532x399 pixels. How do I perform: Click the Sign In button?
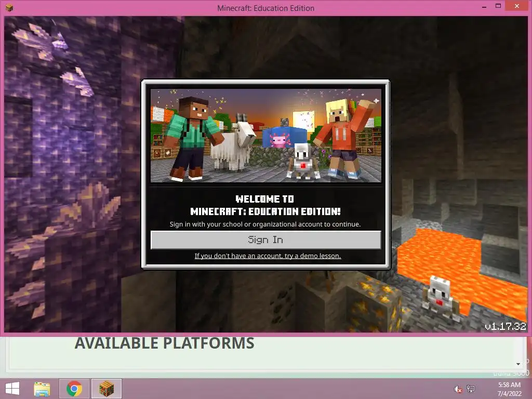(x=265, y=240)
